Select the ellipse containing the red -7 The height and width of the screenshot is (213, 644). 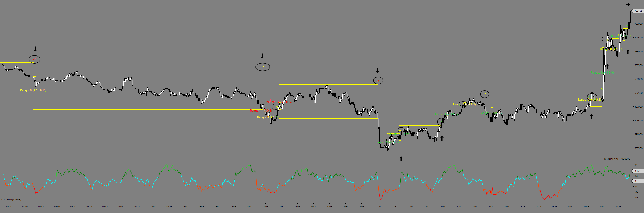[x=34, y=59]
